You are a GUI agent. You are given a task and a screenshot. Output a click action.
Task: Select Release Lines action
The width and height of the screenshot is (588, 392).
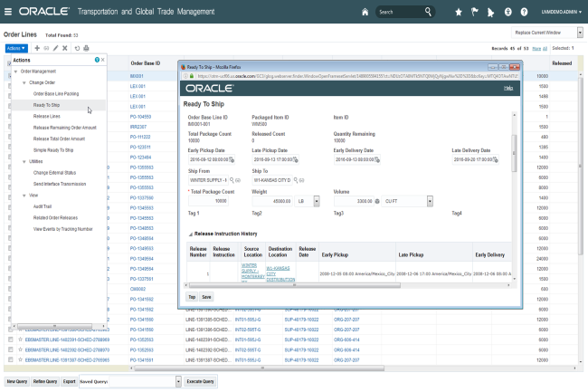click(x=47, y=116)
